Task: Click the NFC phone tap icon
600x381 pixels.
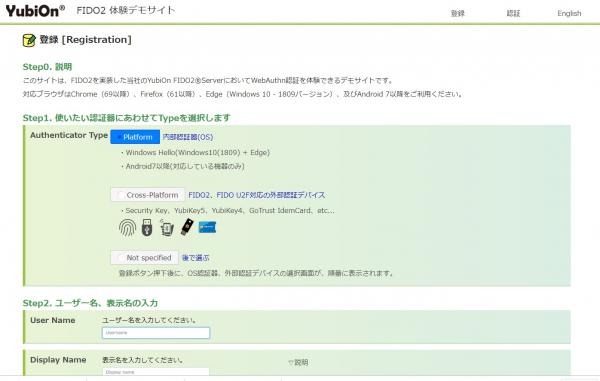Action: coord(166,227)
